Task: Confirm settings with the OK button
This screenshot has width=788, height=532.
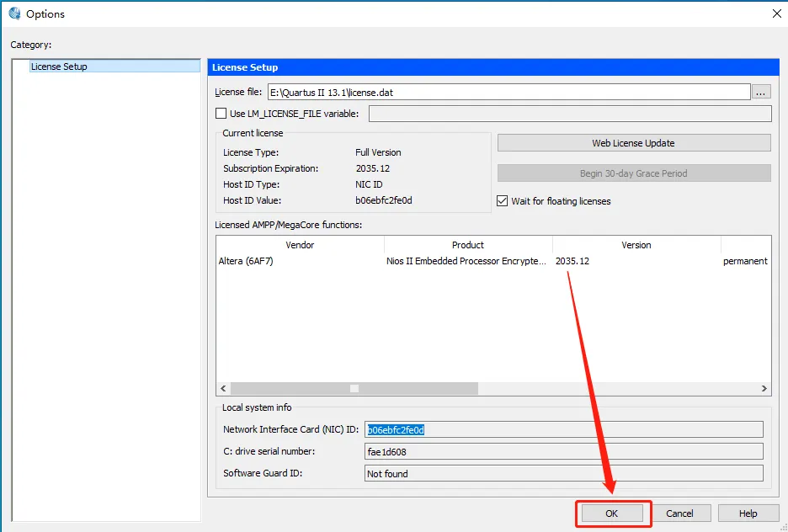Action: [x=612, y=513]
